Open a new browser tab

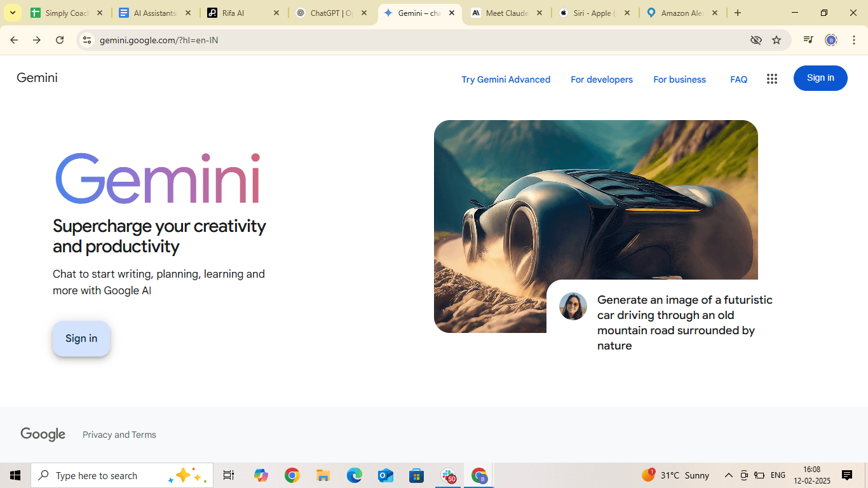pos(738,13)
